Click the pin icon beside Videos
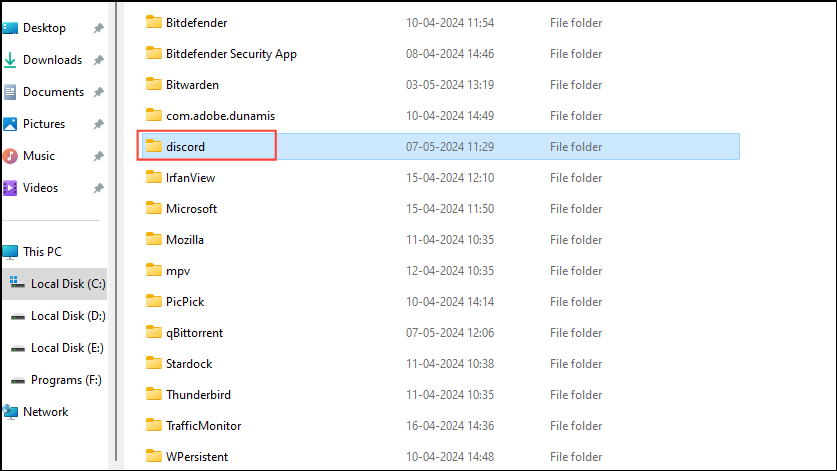This screenshot has height=471, width=837. (98, 189)
